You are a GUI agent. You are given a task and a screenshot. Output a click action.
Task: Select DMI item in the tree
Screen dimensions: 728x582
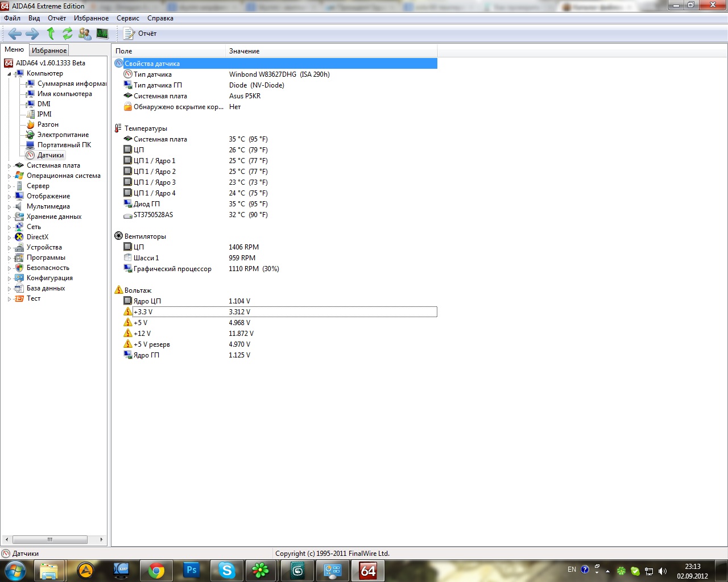(x=44, y=104)
